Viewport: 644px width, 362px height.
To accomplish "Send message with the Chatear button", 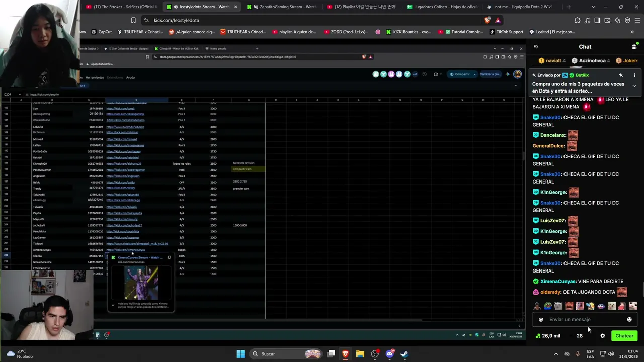I will (624, 336).
